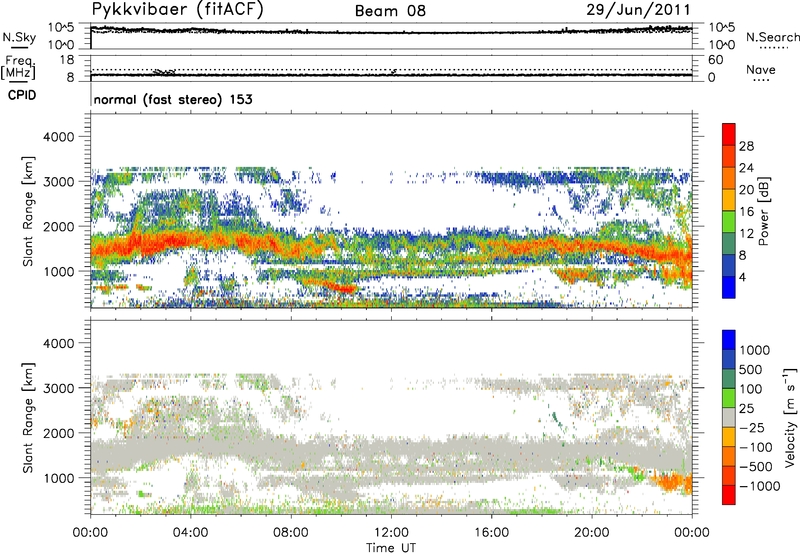Click the '12:00' time axis label

tap(391, 532)
